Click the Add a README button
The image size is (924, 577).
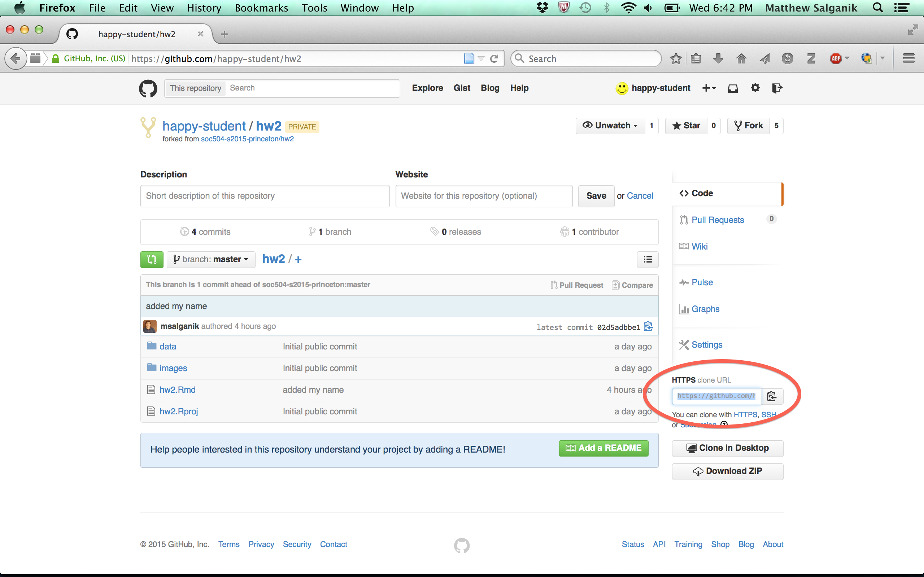603,448
